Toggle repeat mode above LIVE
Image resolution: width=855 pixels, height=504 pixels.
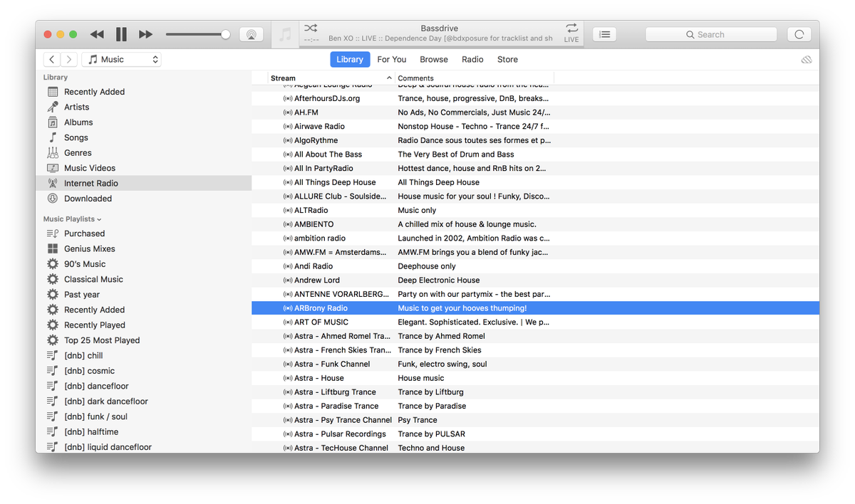(571, 28)
